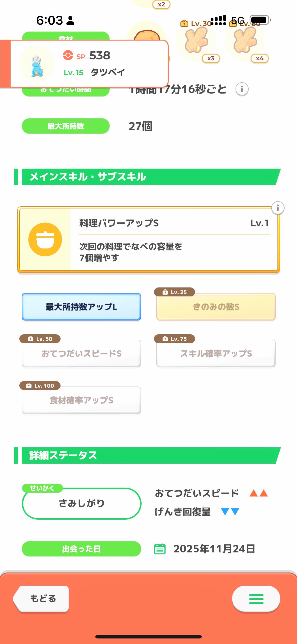Image resolution: width=297 pixels, height=644 pixels.
Task: Tap locked きのみの数S sub skill
Action: [216, 307]
